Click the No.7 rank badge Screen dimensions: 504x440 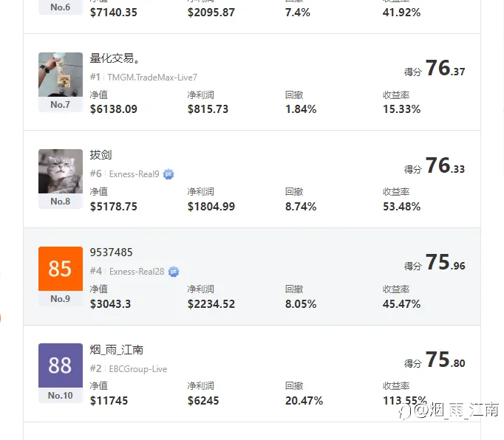click(x=61, y=105)
